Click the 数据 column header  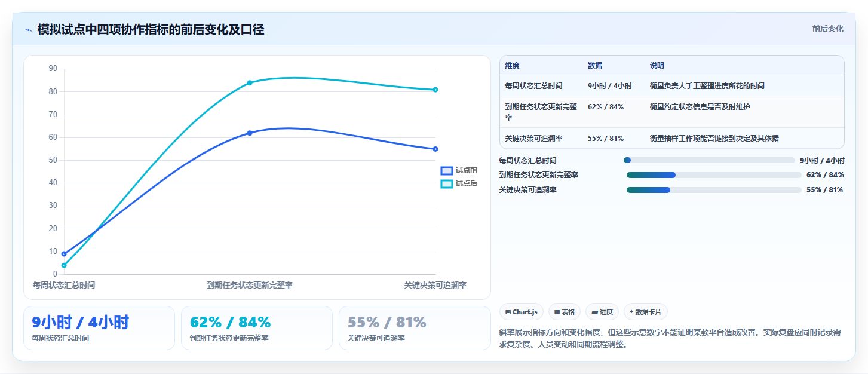click(595, 66)
